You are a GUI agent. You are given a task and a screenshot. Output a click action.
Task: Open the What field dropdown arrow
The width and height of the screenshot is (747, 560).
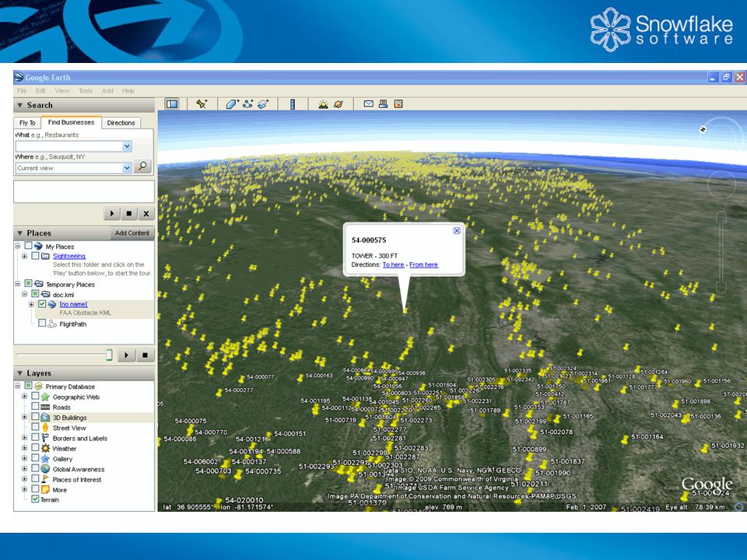127,146
